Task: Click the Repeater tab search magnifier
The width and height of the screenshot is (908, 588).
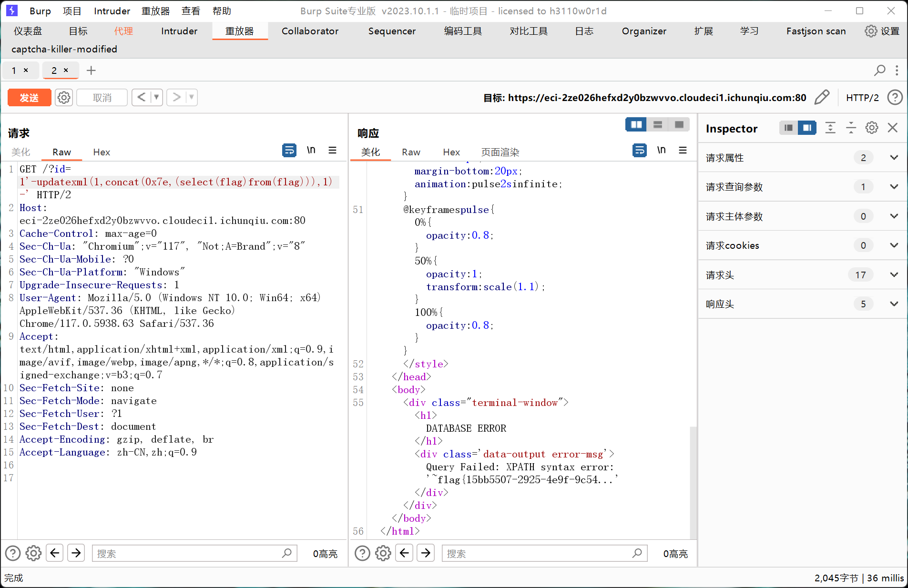Action: pos(879,71)
